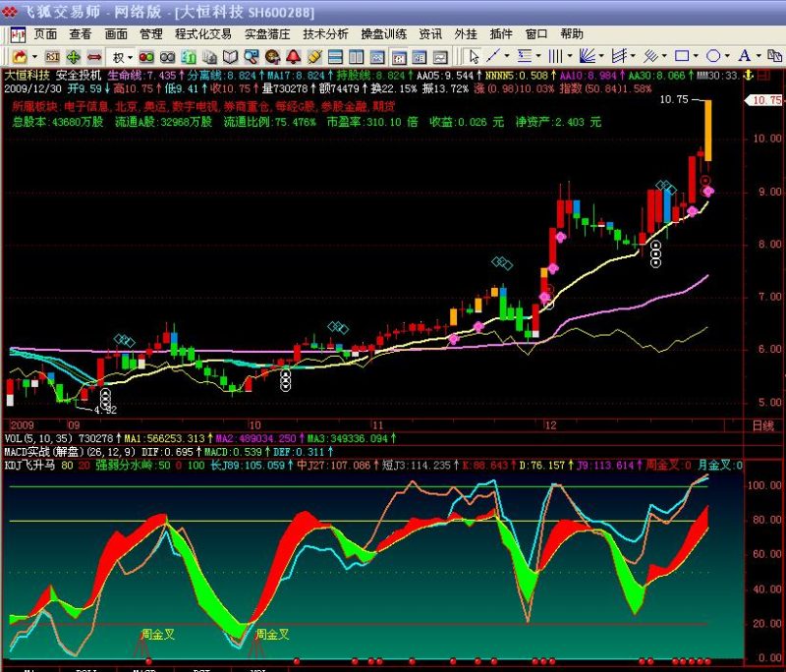Expand the 权 adjustment dropdown
The image size is (786, 672).
point(130,58)
